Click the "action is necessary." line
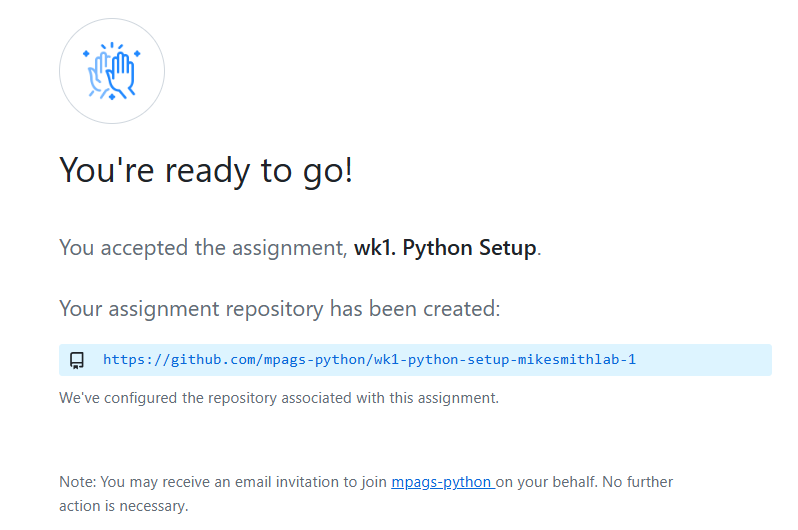Image resolution: width=798 pixels, height=530 pixels. click(x=124, y=506)
